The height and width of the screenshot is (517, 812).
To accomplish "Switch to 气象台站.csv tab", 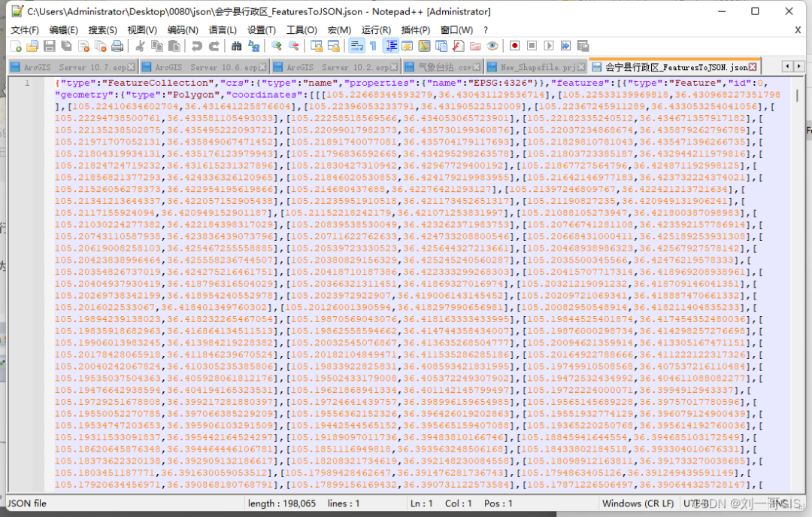I will tap(443, 67).
